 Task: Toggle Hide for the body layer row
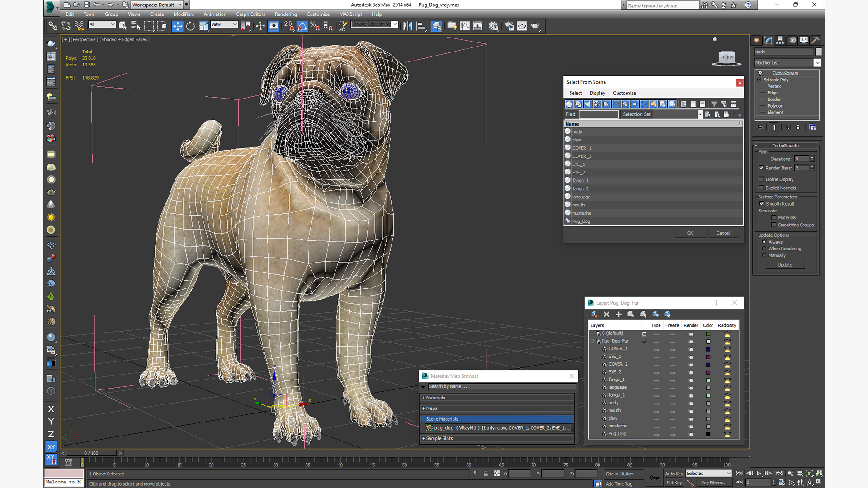click(656, 403)
